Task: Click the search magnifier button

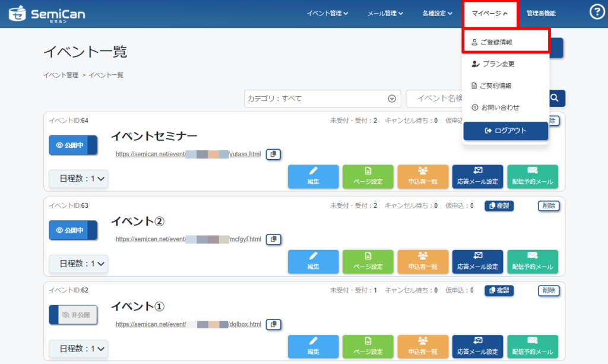Action: coord(555,99)
